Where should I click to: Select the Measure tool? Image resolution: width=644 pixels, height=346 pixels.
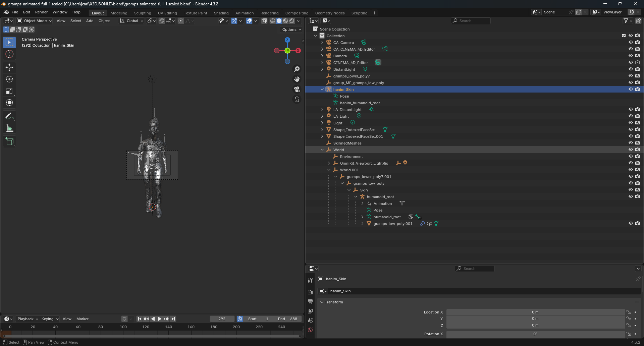[9, 128]
